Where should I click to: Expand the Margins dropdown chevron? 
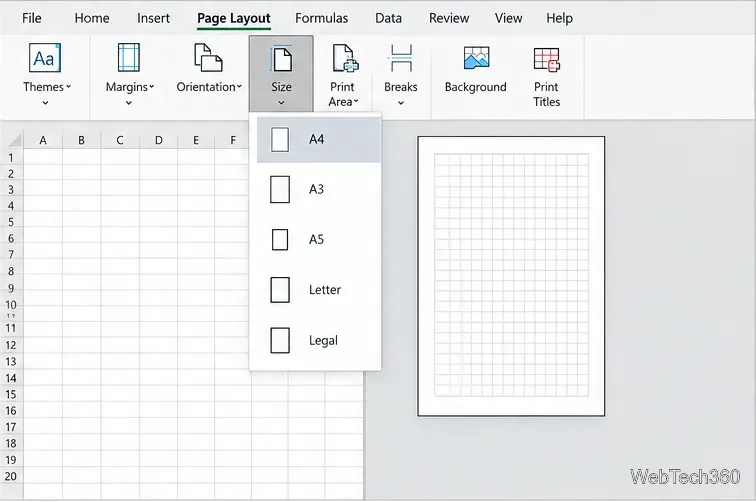click(129, 103)
